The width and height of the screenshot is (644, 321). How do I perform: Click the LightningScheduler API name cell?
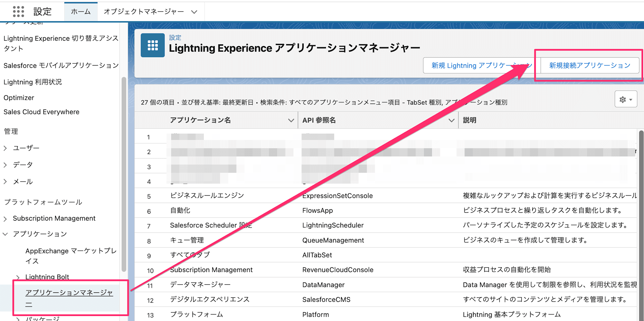(x=333, y=225)
